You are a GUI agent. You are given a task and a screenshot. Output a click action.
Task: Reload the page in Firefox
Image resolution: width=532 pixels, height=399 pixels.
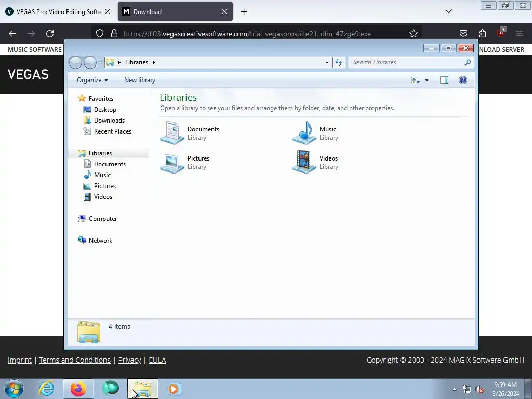pos(50,34)
